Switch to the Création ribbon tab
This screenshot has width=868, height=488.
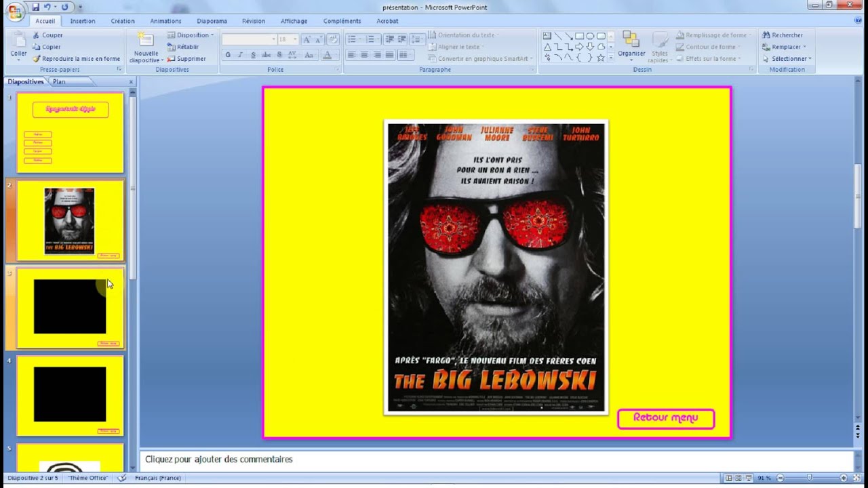pyautogui.click(x=123, y=21)
